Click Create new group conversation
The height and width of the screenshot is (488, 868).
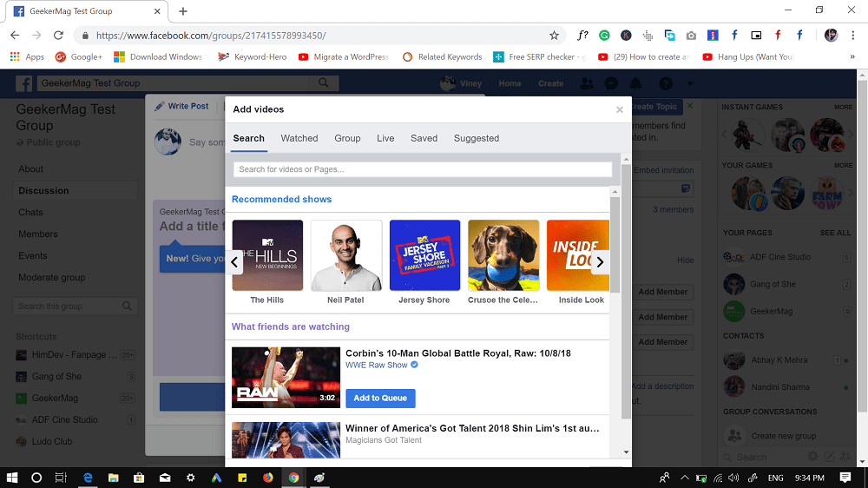(x=783, y=436)
